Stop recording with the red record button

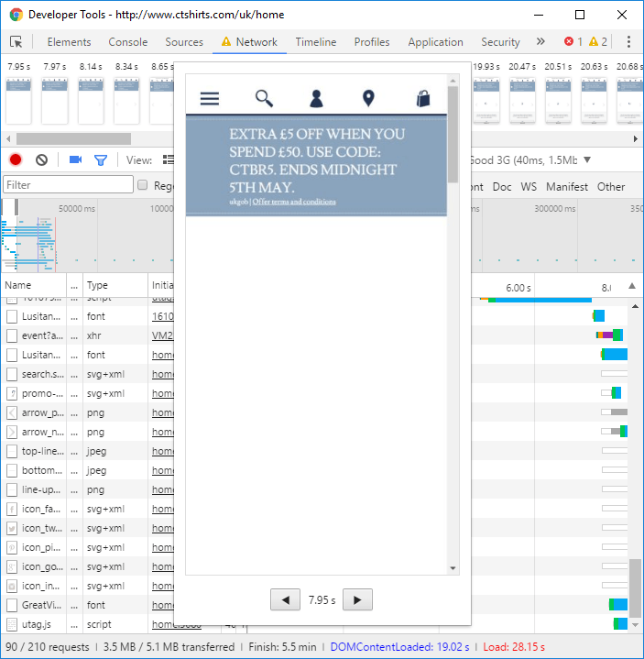[16, 159]
